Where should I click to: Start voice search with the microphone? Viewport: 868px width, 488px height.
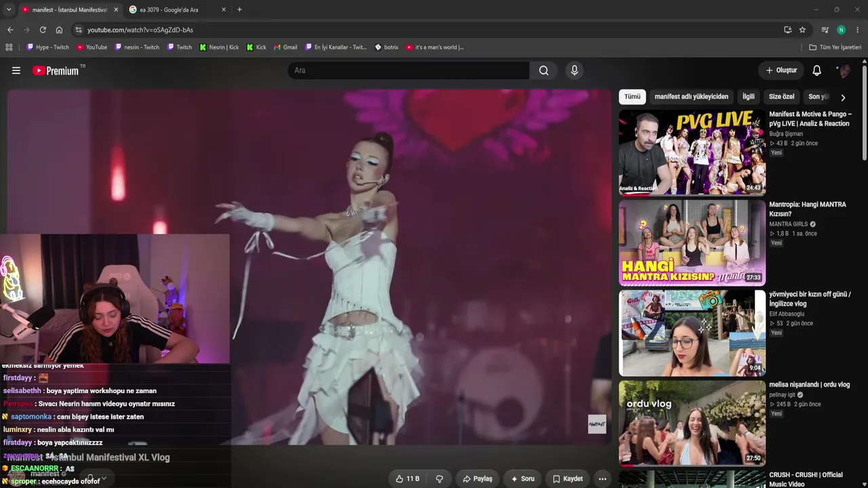pos(574,70)
